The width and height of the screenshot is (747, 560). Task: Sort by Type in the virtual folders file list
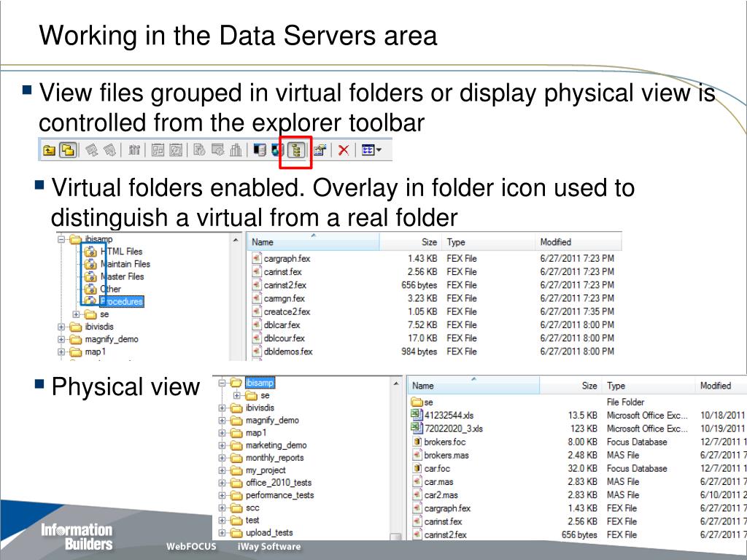click(x=489, y=242)
